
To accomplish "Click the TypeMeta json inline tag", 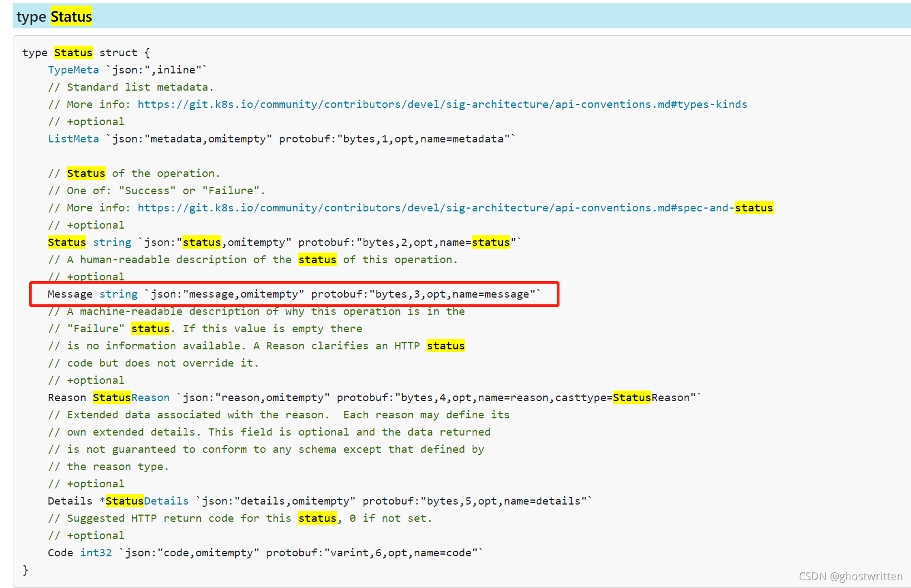I will (x=157, y=70).
